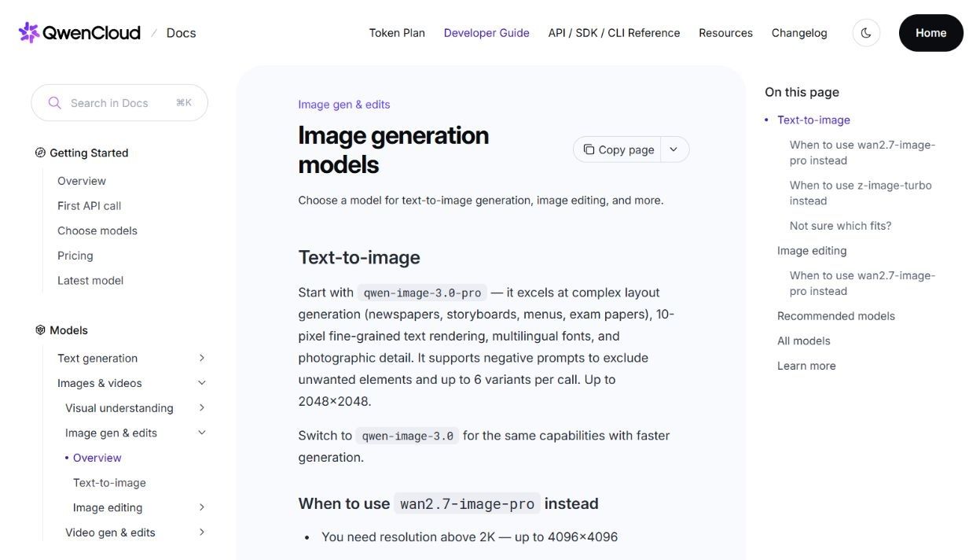
Task: Click the QwenCloud logo icon
Action: pyautogui.click(x=29, y=32)
